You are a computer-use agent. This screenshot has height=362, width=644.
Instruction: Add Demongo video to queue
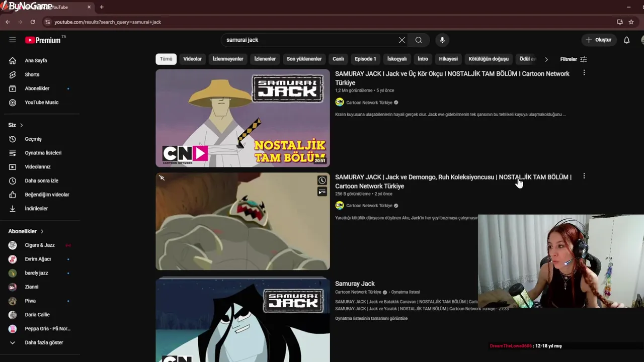[322, 192]
